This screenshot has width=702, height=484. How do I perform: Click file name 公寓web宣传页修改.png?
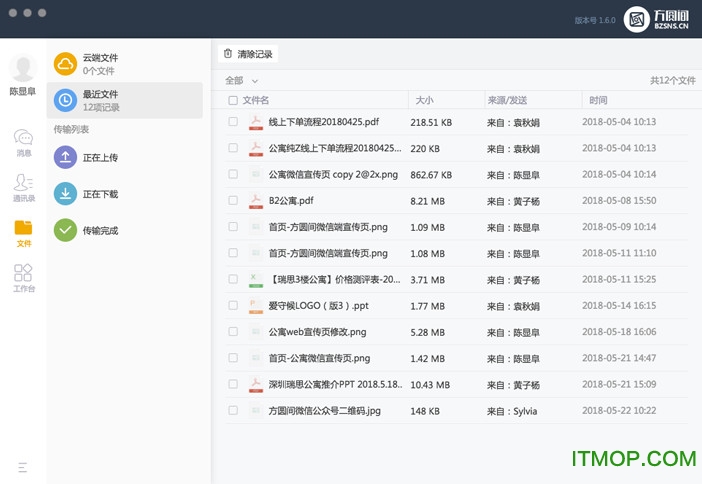click(x=317, y=332)
